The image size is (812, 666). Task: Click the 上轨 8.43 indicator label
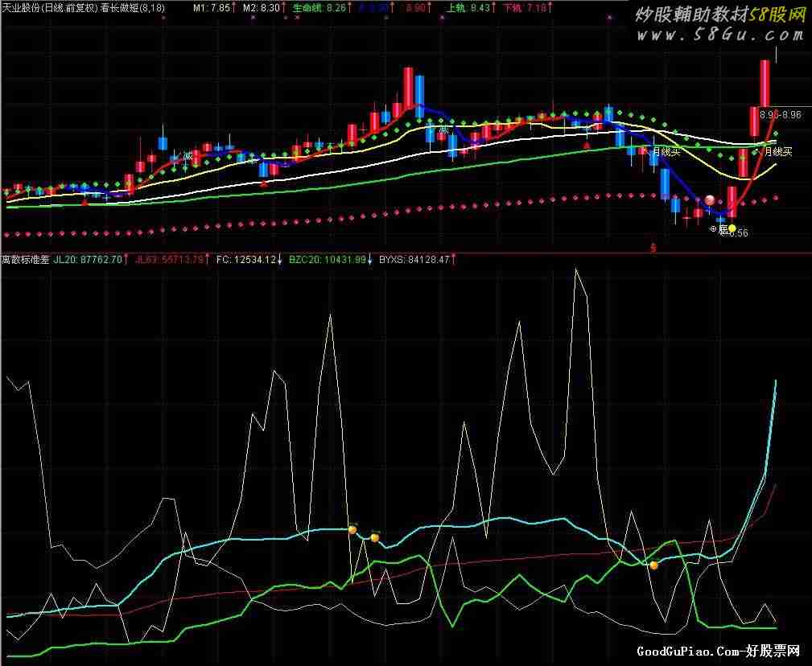coord(468,7)
